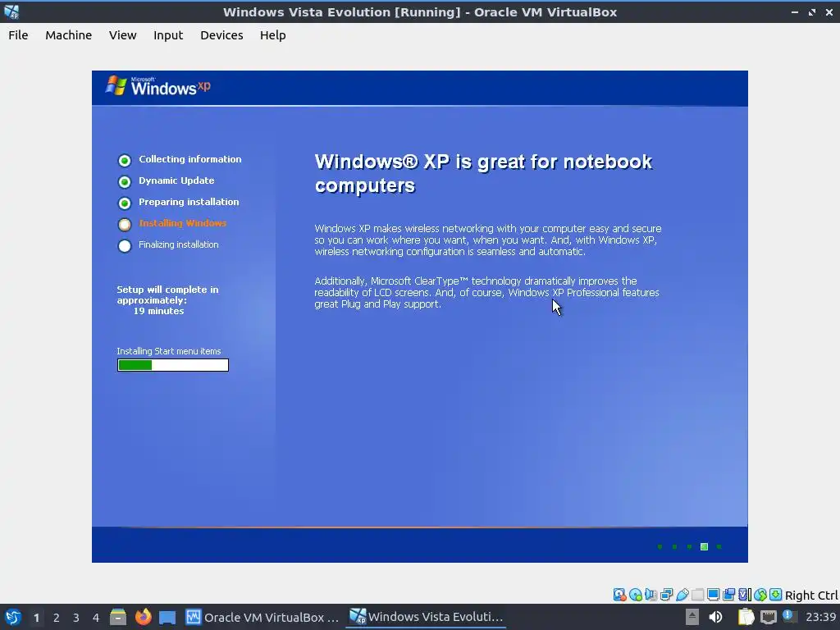The width and height of the screenshot is (840, 630).
Task: Click the network adapters status icon
Action: pos(666,595)
